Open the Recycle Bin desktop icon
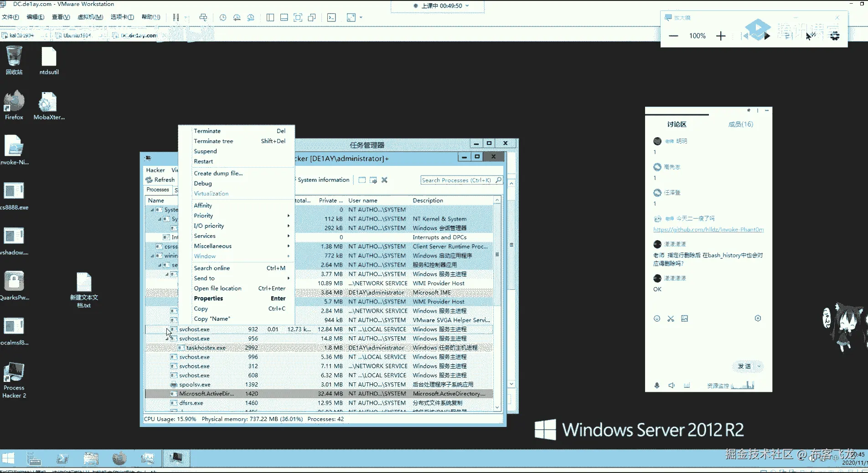This screenshot has height=473, width=868. pyautogui.click(x=14, y=60)
